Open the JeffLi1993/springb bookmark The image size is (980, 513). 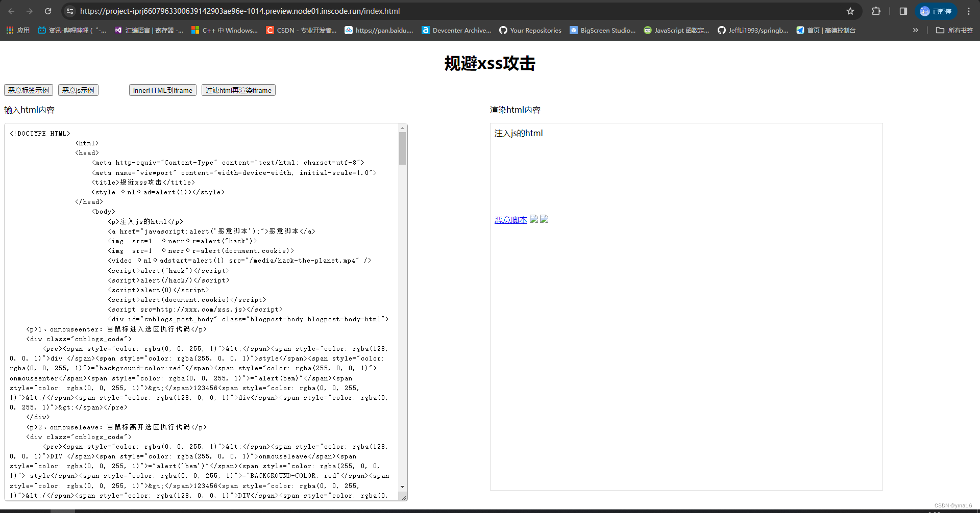point(753,31)
